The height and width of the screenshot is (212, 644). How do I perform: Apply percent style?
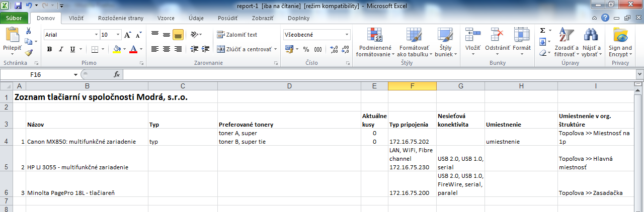[x=306, y=49]
